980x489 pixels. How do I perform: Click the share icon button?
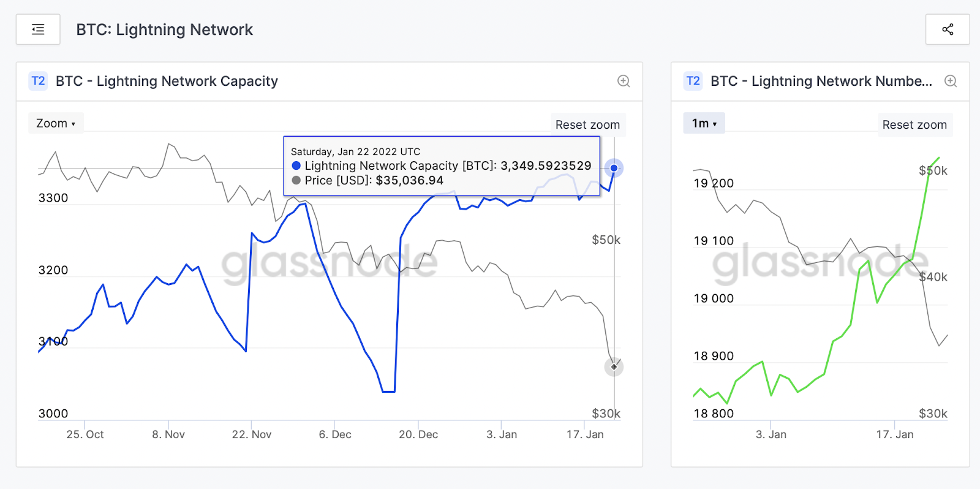pyautogui.click(x=948, y=29)
